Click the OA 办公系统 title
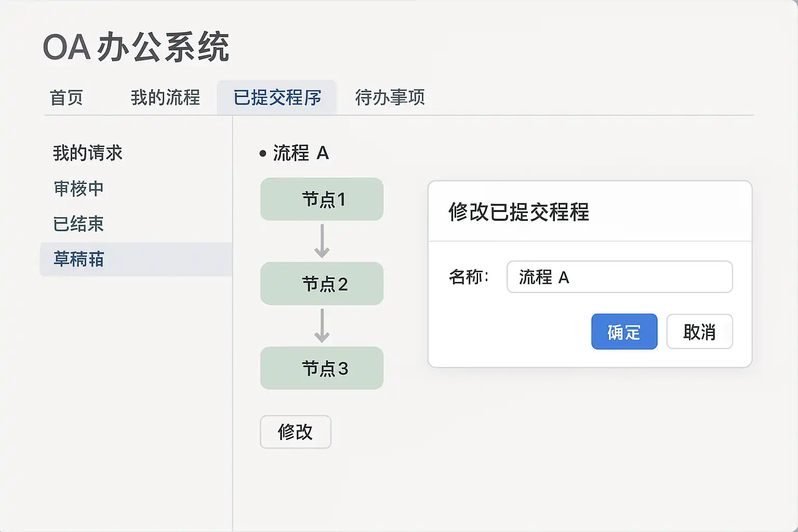 [x=136, y=47]
